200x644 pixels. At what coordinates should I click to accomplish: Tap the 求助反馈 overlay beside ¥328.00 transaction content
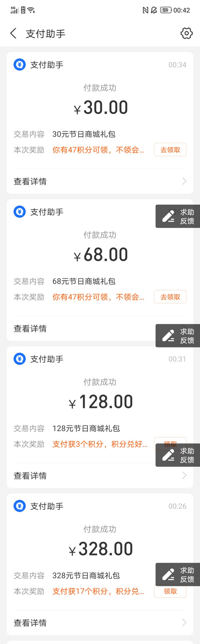coord(178,574)
